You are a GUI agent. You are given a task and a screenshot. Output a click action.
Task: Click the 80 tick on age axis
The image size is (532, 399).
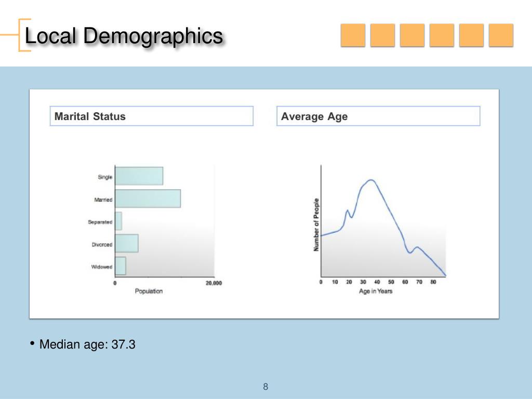click(x=433, y=282)
